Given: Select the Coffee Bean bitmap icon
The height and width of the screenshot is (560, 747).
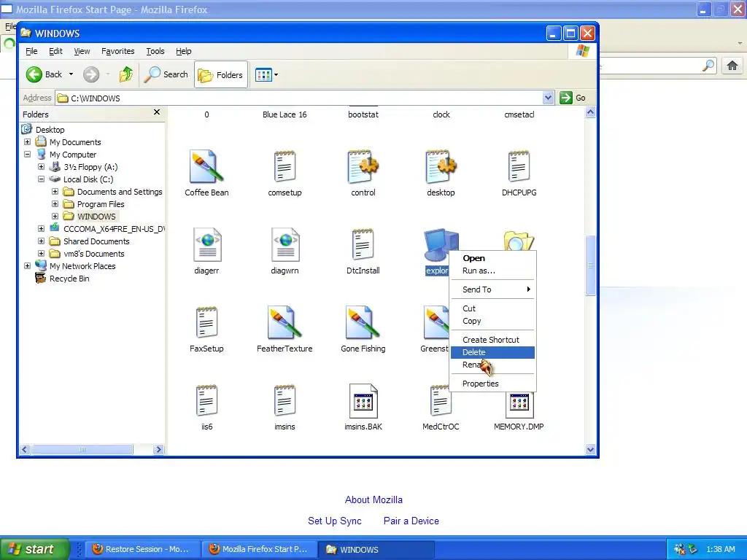Looking at the screenshot, I should (206, 167).
